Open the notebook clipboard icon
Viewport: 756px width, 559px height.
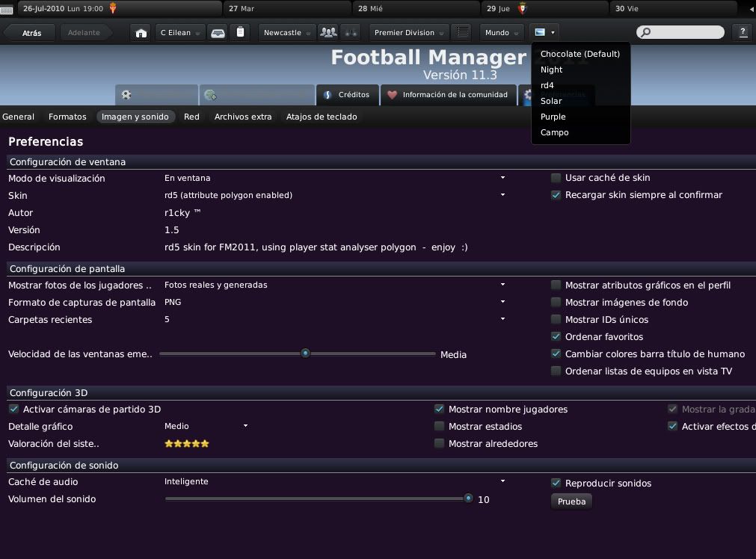[x=240, y=32]
